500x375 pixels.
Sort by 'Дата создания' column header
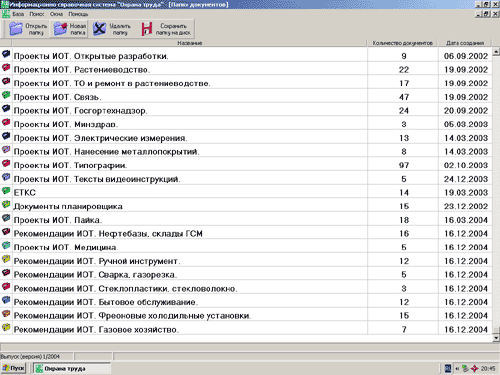pyautogui.click(x=465, y=43)
